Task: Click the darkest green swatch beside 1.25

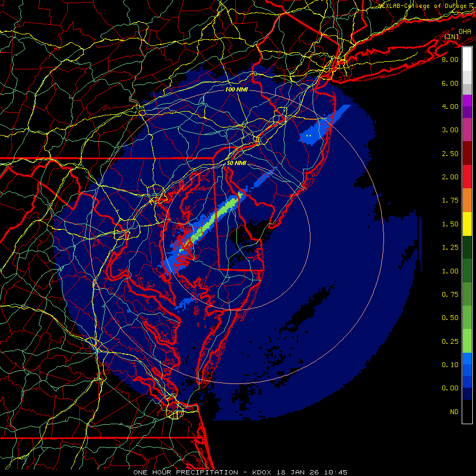Action: tap(467, 247)
